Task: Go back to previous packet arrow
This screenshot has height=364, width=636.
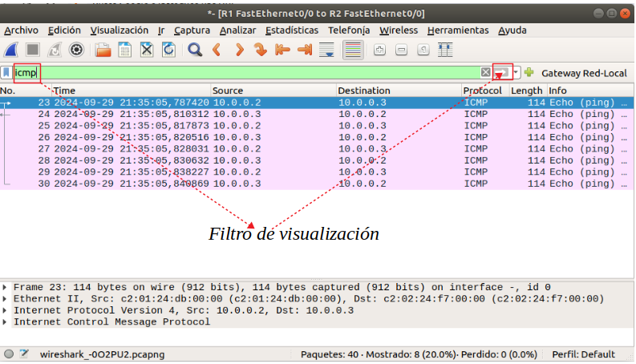Action: pyautogui.click(x=217, y=50)
